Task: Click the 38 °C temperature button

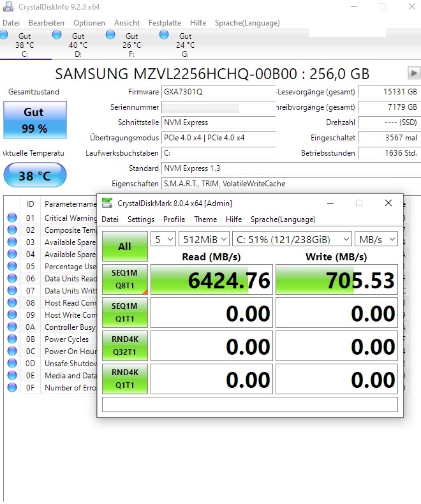Action: [x=35, y=175]
